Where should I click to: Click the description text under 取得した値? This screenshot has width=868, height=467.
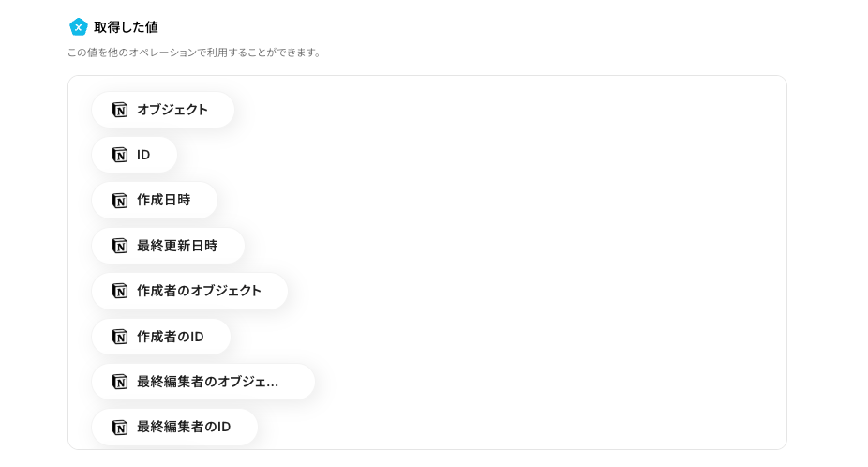click(194, 53)
